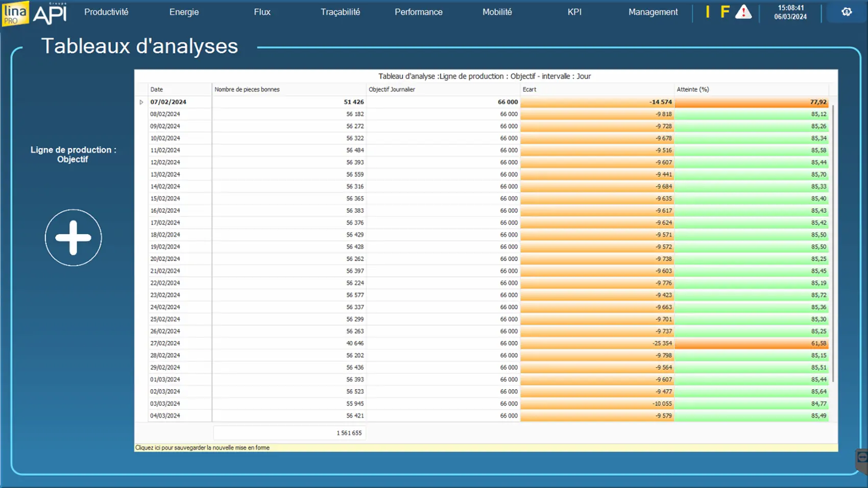Open the Energie menu

coord(184,12)
